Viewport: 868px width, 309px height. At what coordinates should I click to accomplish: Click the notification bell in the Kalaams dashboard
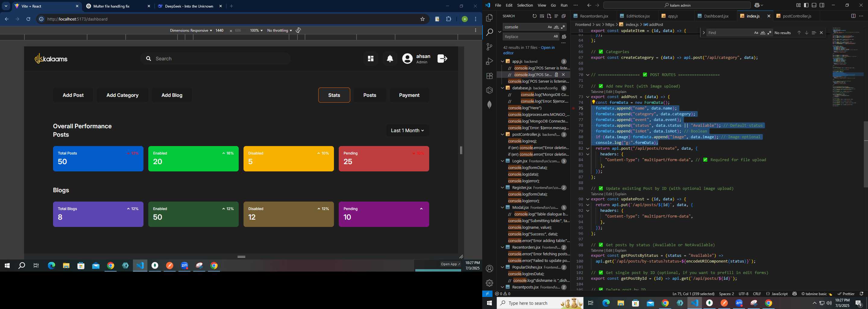[x=390, y=59]
